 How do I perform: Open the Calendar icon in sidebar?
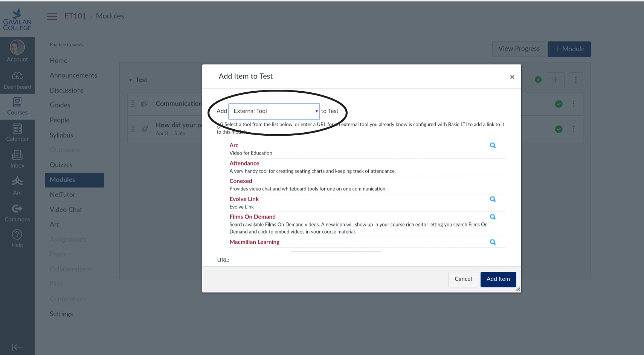pos(17,132)
